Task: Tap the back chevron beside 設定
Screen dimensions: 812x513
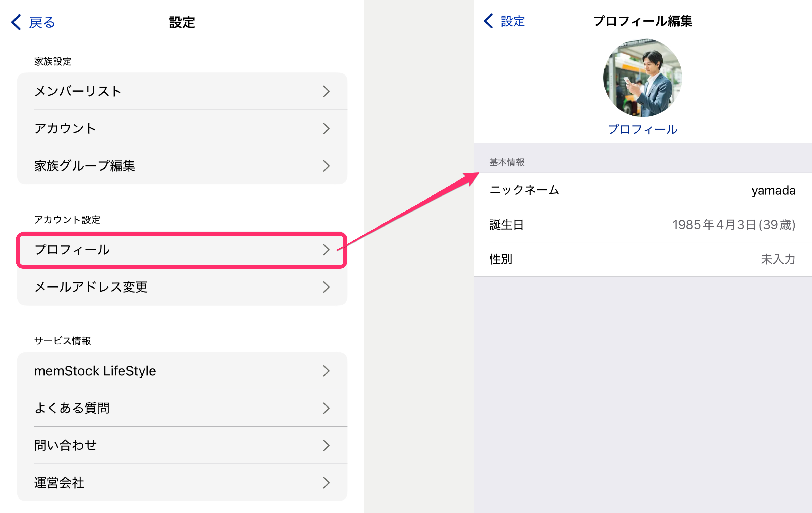Action: (x=488, y=21)
